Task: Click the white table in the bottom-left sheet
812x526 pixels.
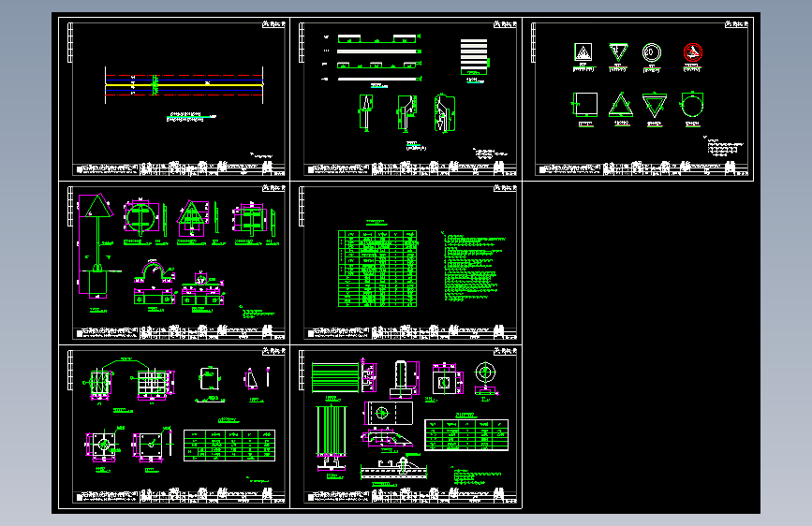Action: click(229, 446)
